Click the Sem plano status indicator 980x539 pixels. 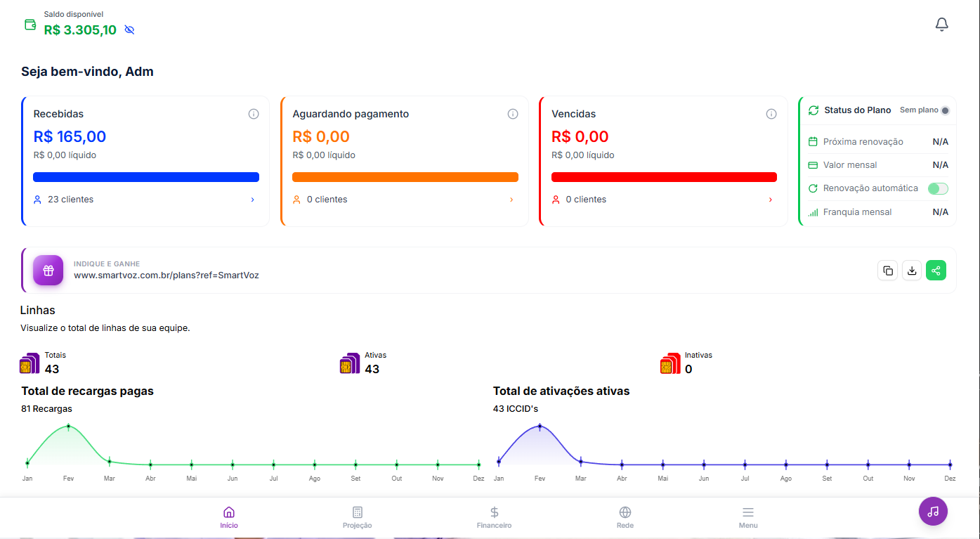[944, 110]
